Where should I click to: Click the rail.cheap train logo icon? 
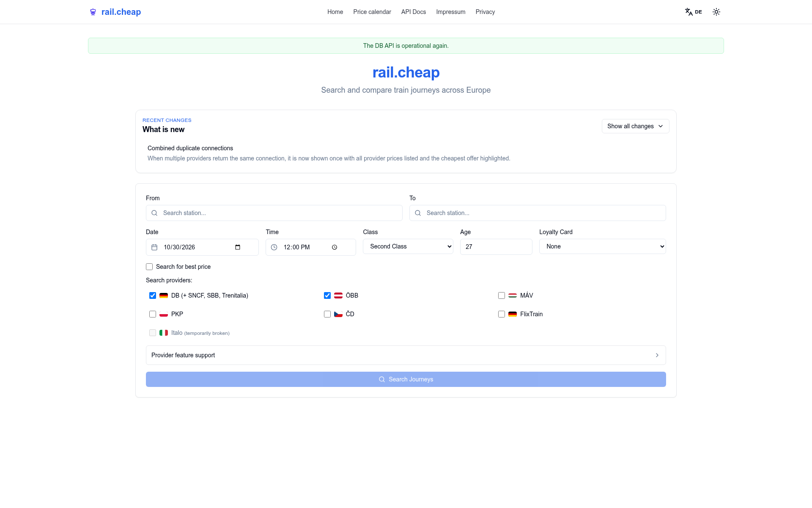(93, 12)
